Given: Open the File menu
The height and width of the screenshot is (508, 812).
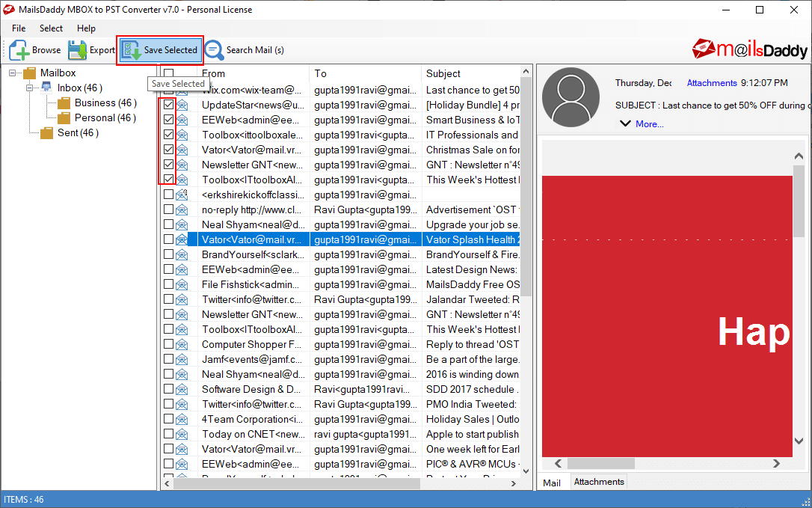Looking at the screenshot, I should (x=19, y=28).
